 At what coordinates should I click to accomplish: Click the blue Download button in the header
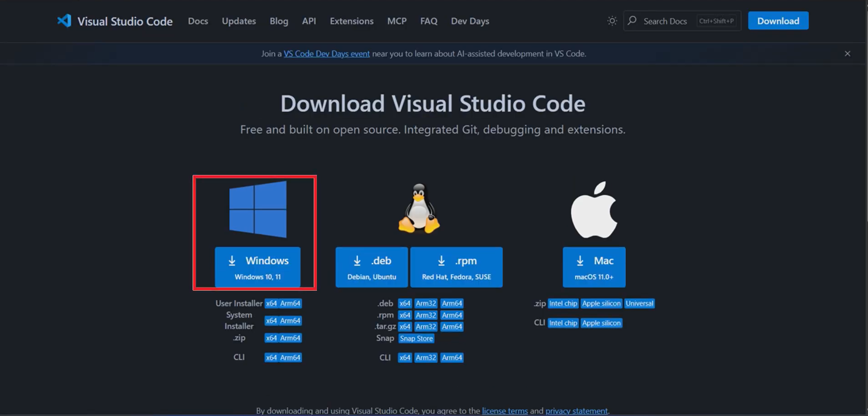778,21
